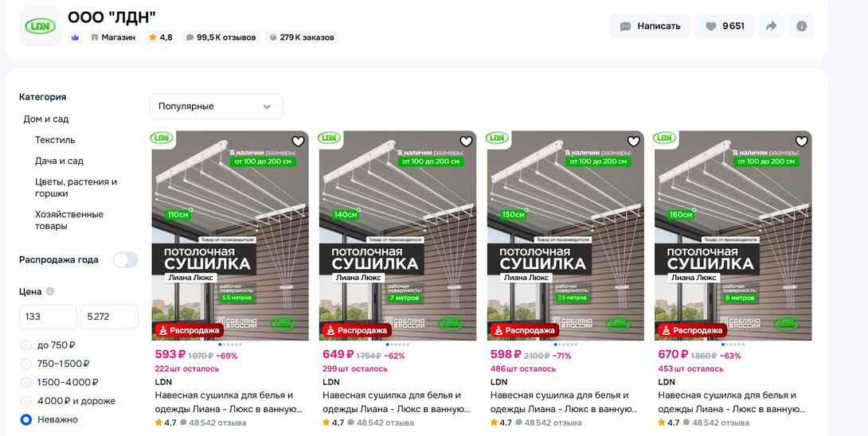The image size is (868, 436).
Task: Click the share arrow icon
Action: [x=771, y=26]
